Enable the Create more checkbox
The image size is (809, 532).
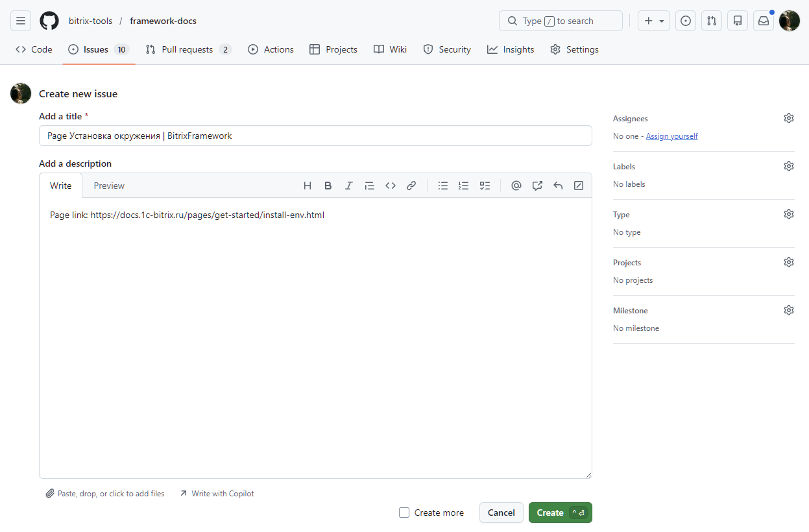click(404, 513)
